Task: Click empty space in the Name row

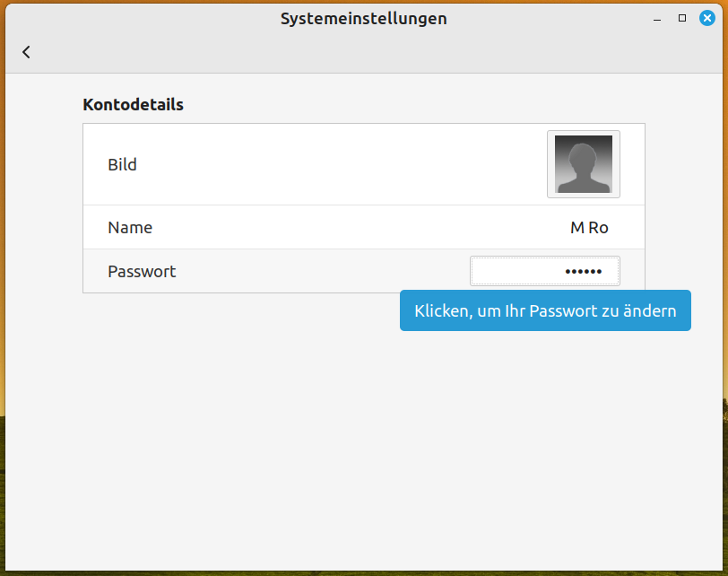Action: pyautogui.click(x=341, y=228)
